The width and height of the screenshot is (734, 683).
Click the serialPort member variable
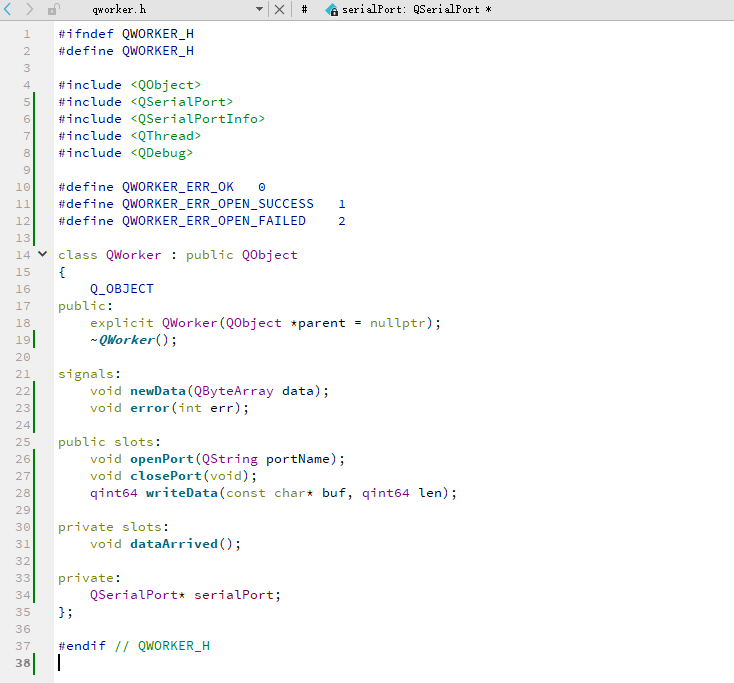click(234, 595)
